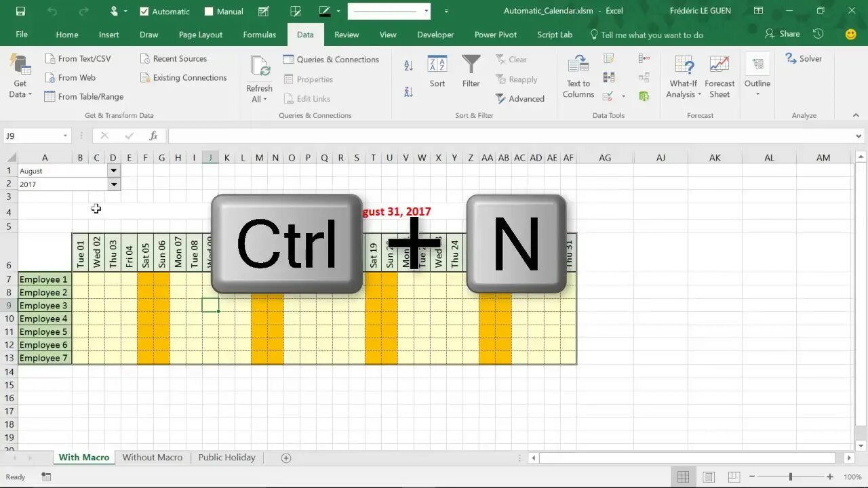Toggle the Filter funnel
868x488 pixels.
pyautogui.click(x=471, y=72)
